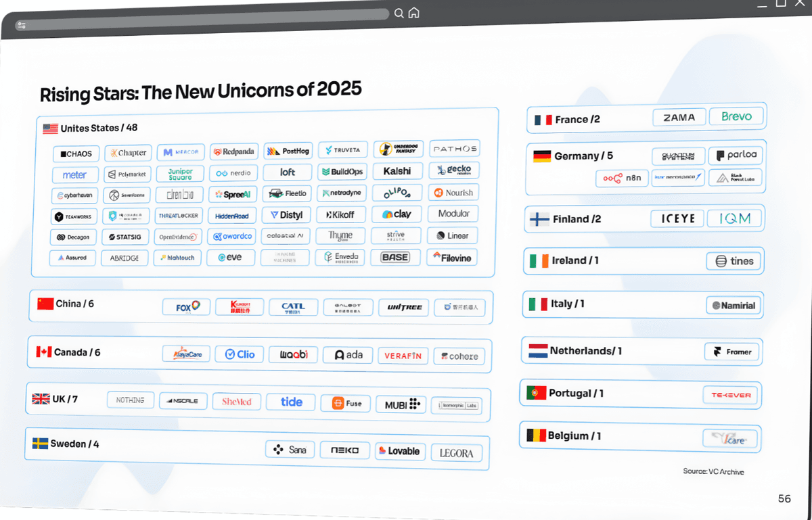
Task: Select the tide logo in UK row
Action: tap(291, 402)
